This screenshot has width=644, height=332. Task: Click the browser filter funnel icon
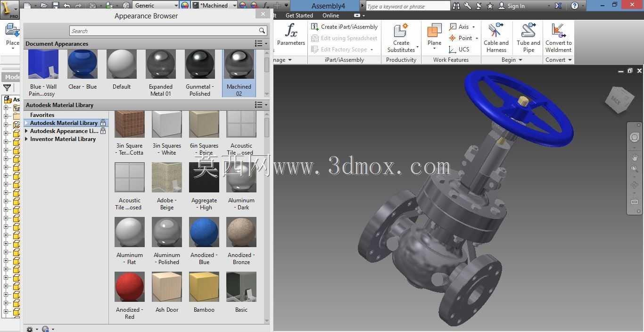(7, 88)
